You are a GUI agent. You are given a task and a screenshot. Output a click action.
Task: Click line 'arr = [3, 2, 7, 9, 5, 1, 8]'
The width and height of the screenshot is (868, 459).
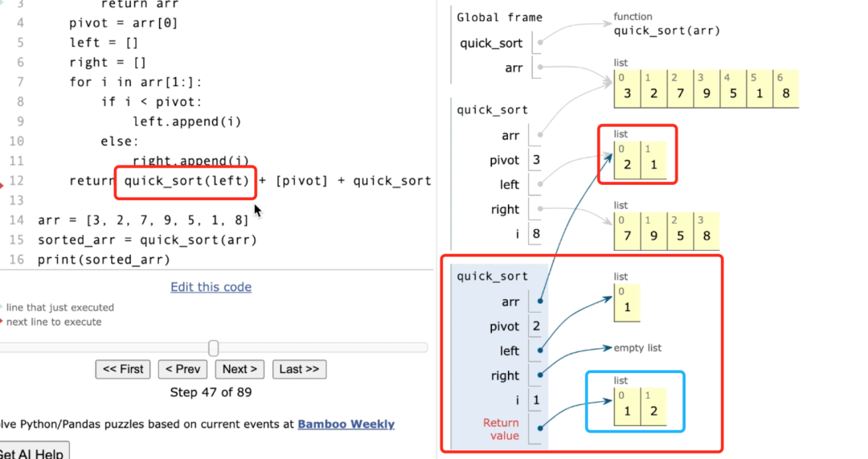(x=143, y=219)
